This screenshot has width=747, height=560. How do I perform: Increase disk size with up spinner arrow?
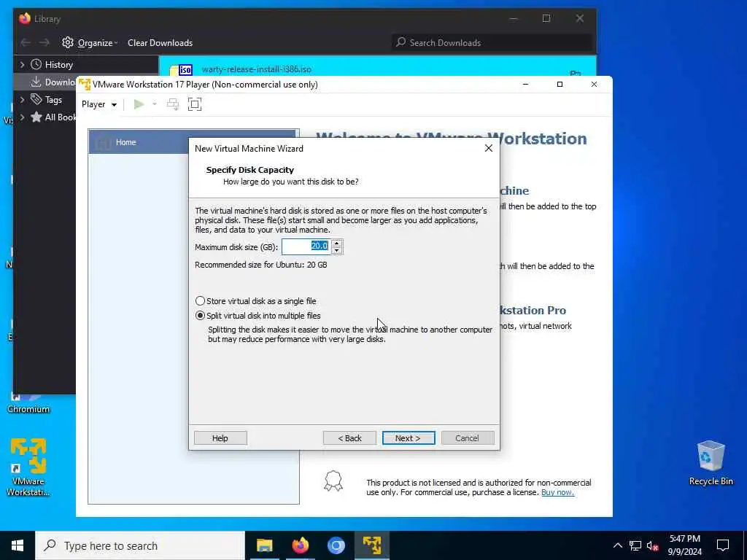(337, 243)
